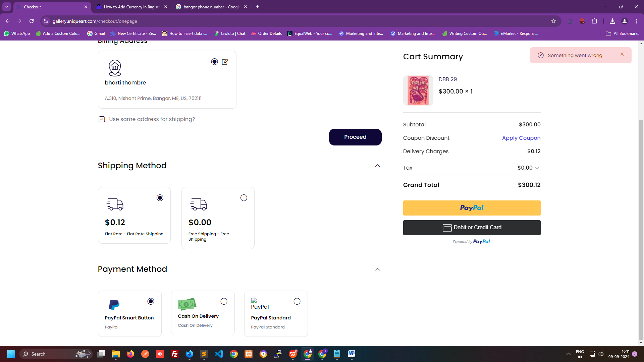
Task: Open the WhatsApp bookmark
Action: click(17, 34)
